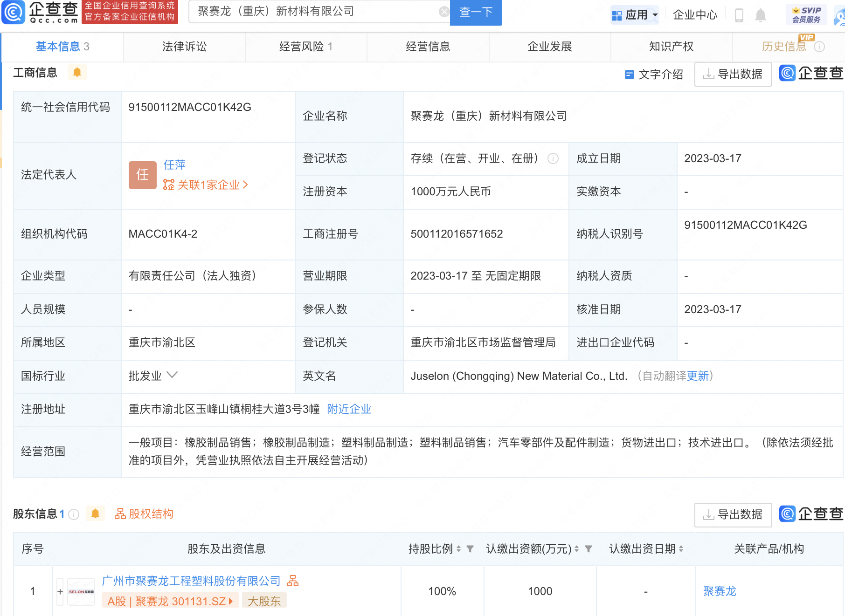Switch to 知识产权 tab
845x616 pixels.
coord(671,47)
